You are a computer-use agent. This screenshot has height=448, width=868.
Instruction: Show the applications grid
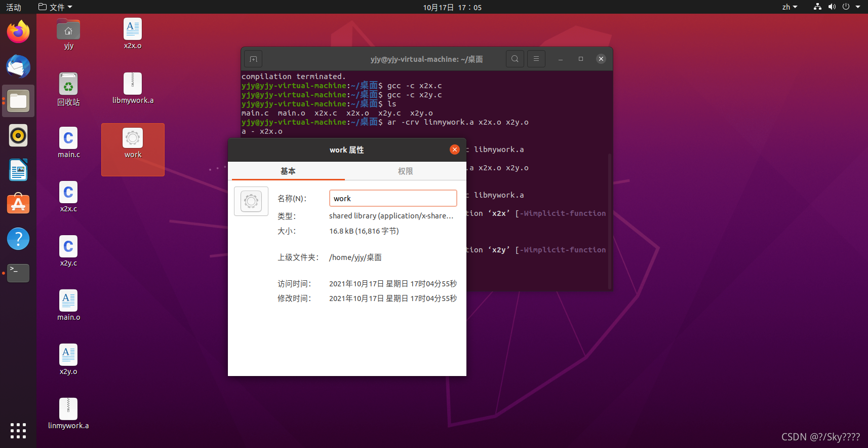(18, 431)
